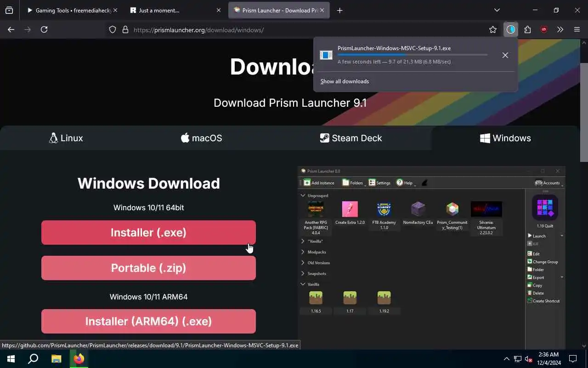Viewport: 588px width, 368px height.
Task: Open File Explorer from taskbar
Action: [x=56, y=359]
